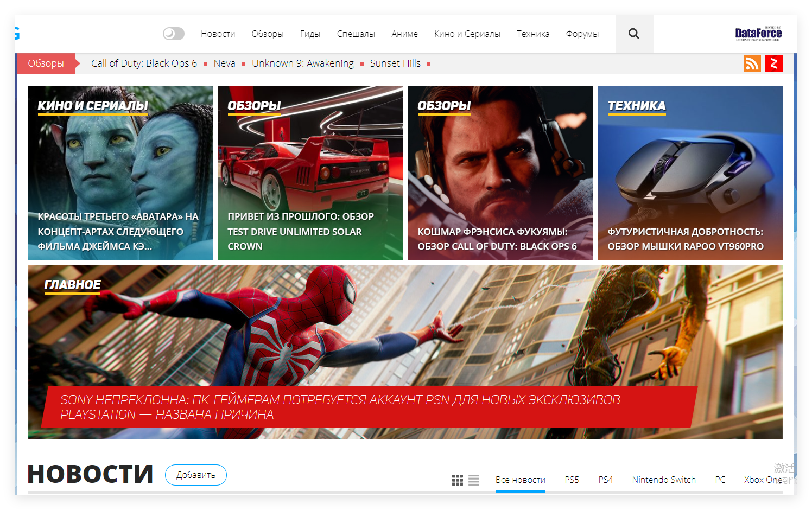Click the red Обзоры ticker label
812x510 pixels.
(x=46, y=63)
